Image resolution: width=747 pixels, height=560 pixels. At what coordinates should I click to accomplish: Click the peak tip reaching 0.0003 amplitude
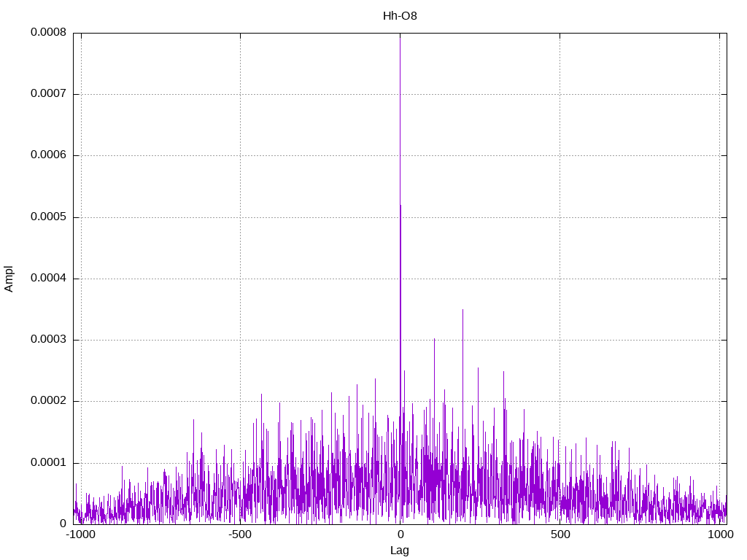(434, 339)
